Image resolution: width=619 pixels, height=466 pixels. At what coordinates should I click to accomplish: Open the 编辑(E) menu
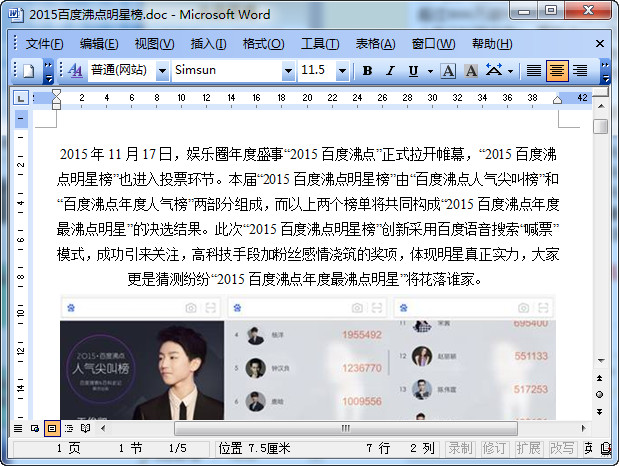point(99,44)
